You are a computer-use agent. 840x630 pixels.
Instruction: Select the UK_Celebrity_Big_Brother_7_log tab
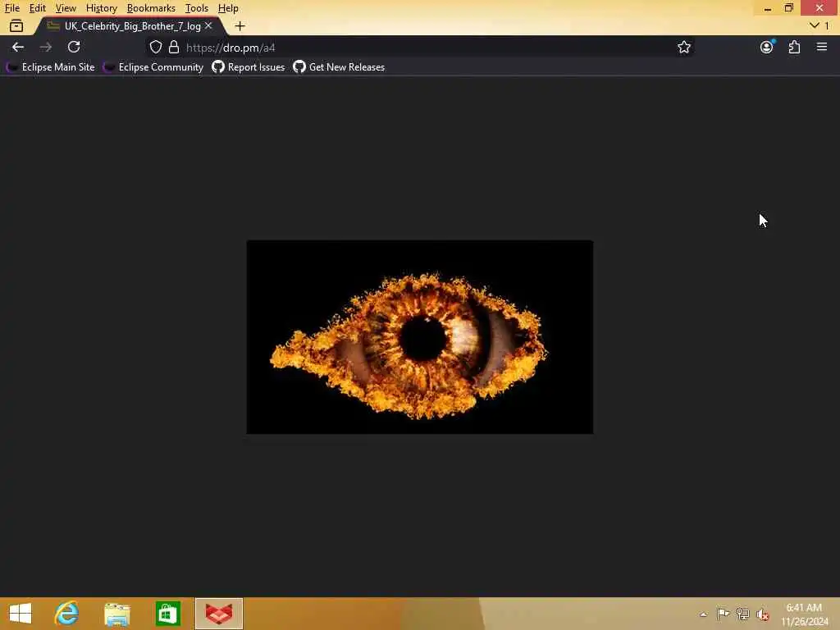(132, 25)
